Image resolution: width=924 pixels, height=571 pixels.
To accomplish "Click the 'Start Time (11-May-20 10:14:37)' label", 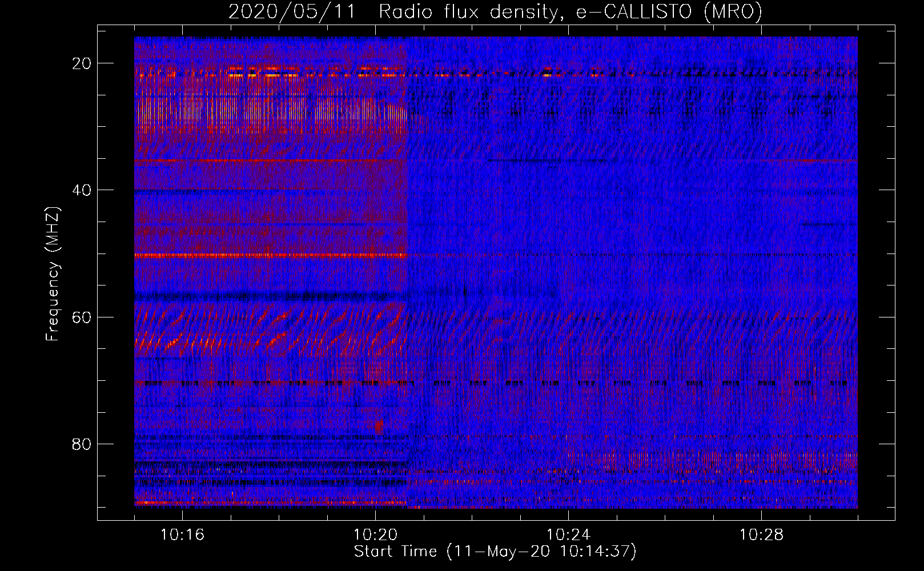I will pos(495,552).
